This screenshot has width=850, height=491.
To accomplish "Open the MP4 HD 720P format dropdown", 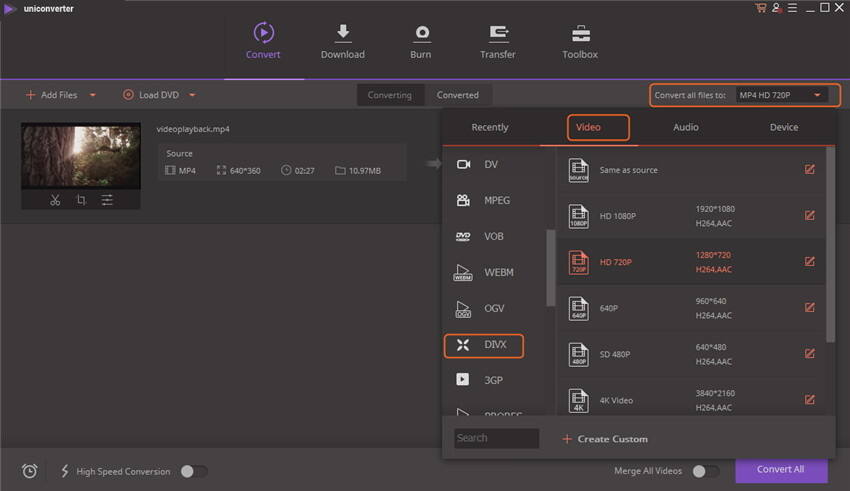I will (781, 95).
